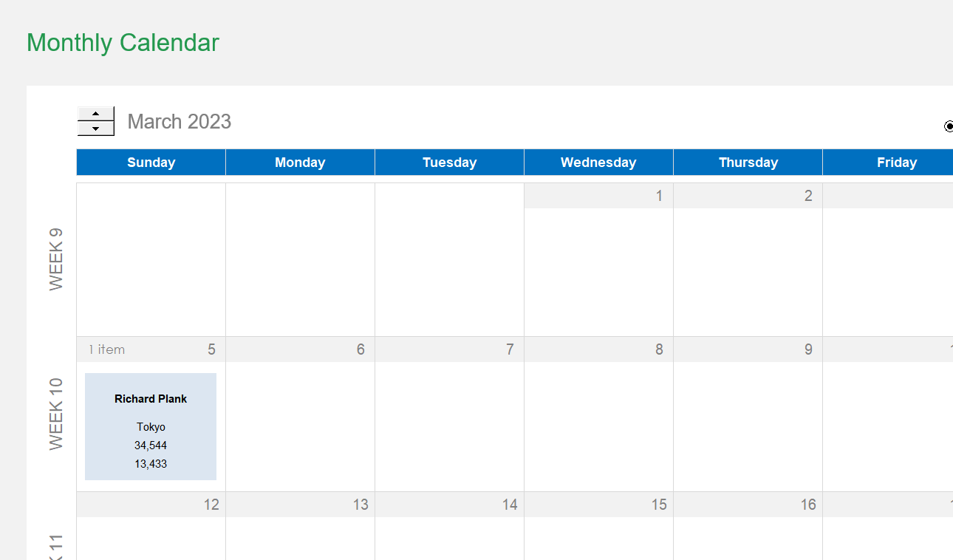
Task: Click the Monthly Calendar heading
Action: [123, 43]
